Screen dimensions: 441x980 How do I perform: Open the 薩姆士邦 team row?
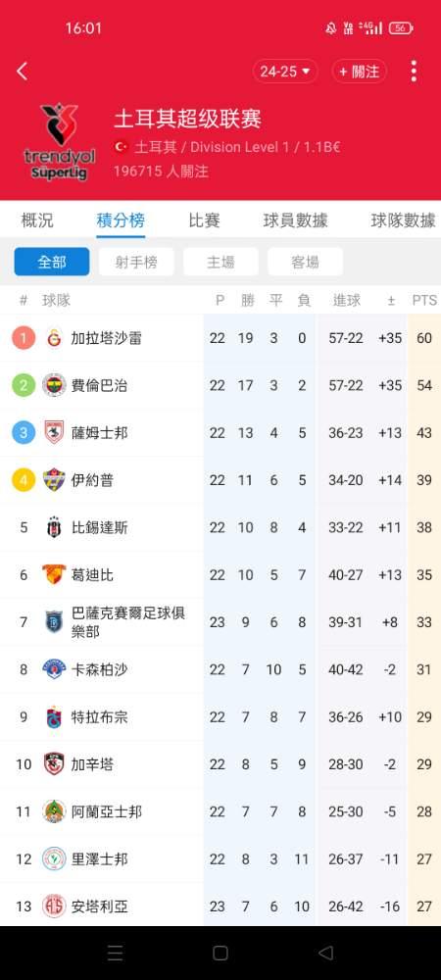[220, 432]
